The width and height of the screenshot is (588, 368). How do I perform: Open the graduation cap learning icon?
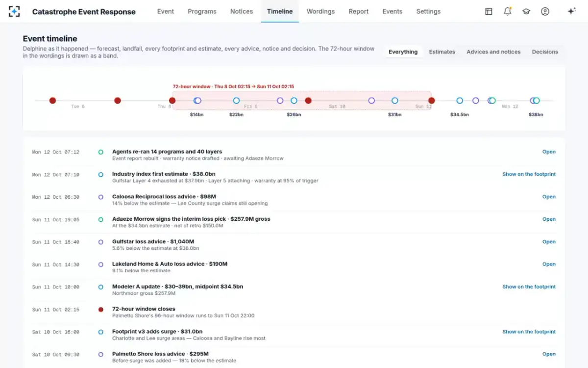(x=526, y=11)
